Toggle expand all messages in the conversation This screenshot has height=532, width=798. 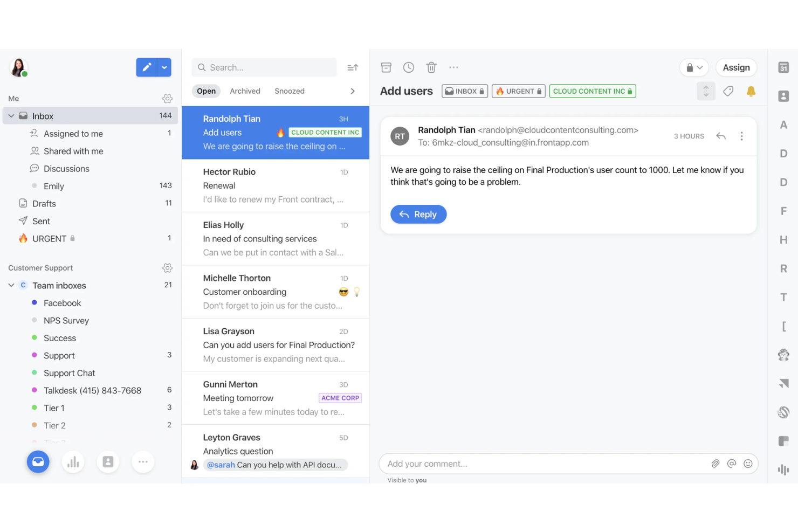tap(706, 91)
